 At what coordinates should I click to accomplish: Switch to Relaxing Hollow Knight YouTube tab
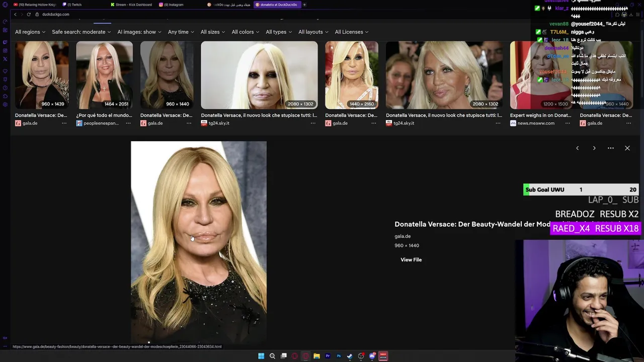(x=35, y=5)
